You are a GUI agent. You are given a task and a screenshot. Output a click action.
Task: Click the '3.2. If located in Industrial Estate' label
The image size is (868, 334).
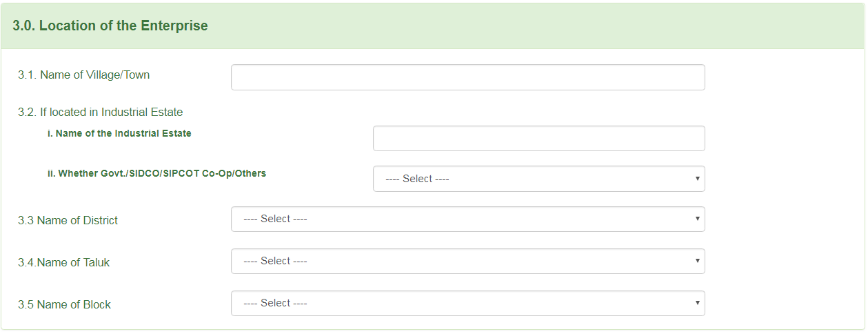pos(100,112)
